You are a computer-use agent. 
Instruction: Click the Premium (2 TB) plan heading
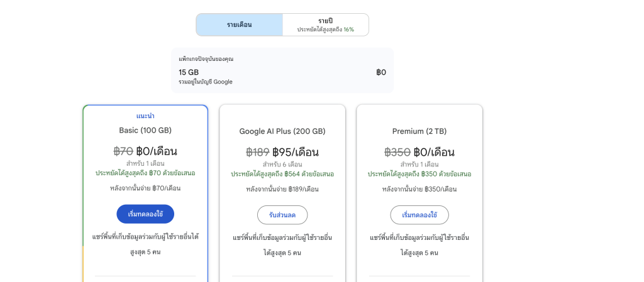(419, 131)
